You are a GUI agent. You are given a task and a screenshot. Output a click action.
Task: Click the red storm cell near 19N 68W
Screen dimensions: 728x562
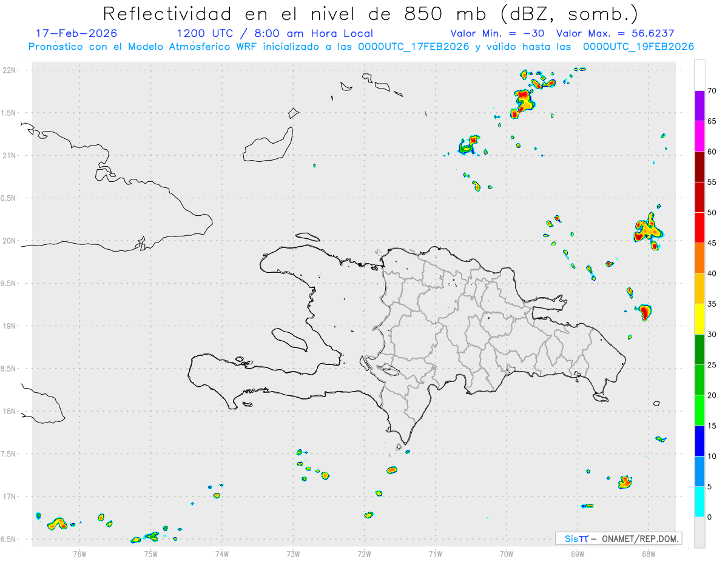point(645,312)
